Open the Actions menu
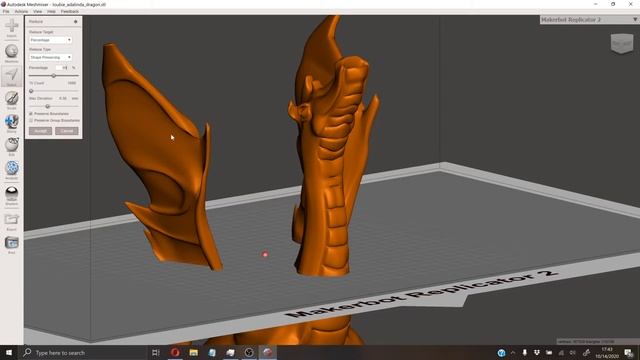Screen dimensions: 640x360 21,11
